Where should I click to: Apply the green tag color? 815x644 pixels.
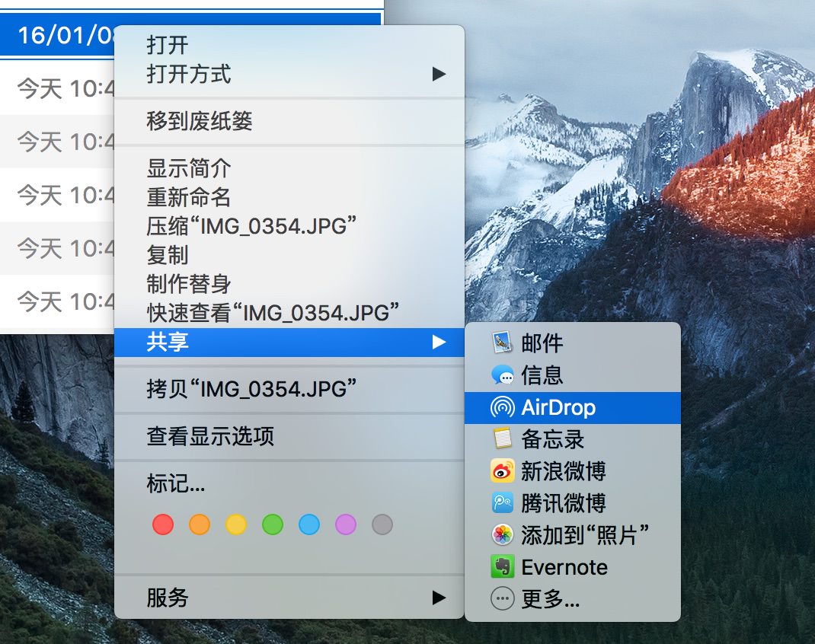(272, 524)
